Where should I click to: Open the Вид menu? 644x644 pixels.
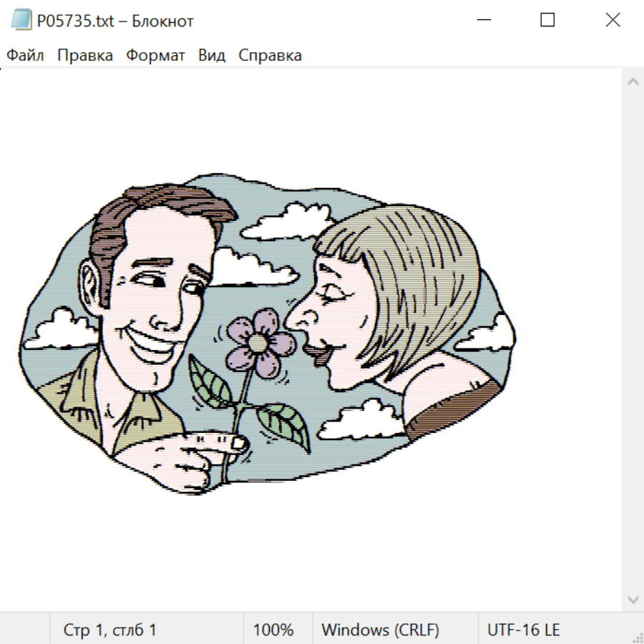click(x=212, y=56)
